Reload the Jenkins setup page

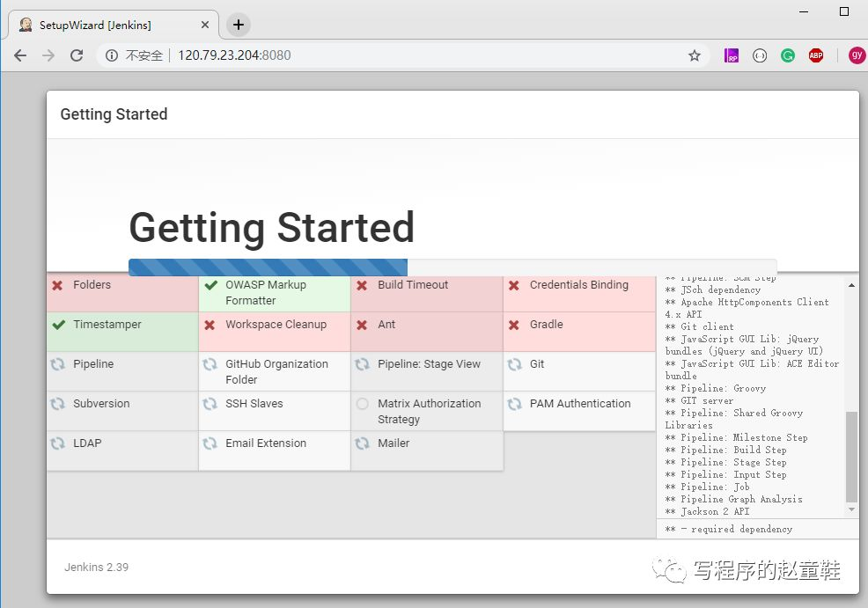click(77, 55)
